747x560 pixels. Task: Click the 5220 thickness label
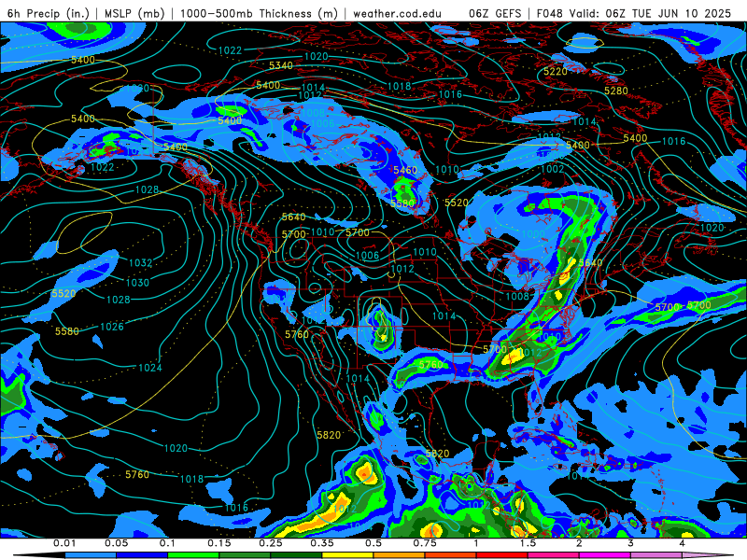pos(556,72)
